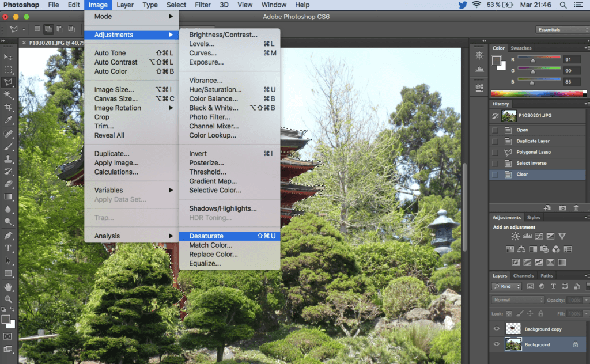Screen dimensions: 590x364
Task: Choose Desaturate from Adjustments submenu
Action: 206,236
